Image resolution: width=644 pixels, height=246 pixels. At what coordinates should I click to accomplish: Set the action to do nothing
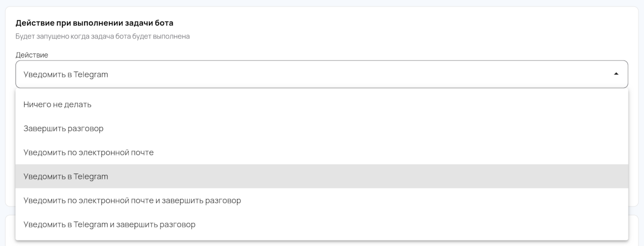click(x=57, y=104)
